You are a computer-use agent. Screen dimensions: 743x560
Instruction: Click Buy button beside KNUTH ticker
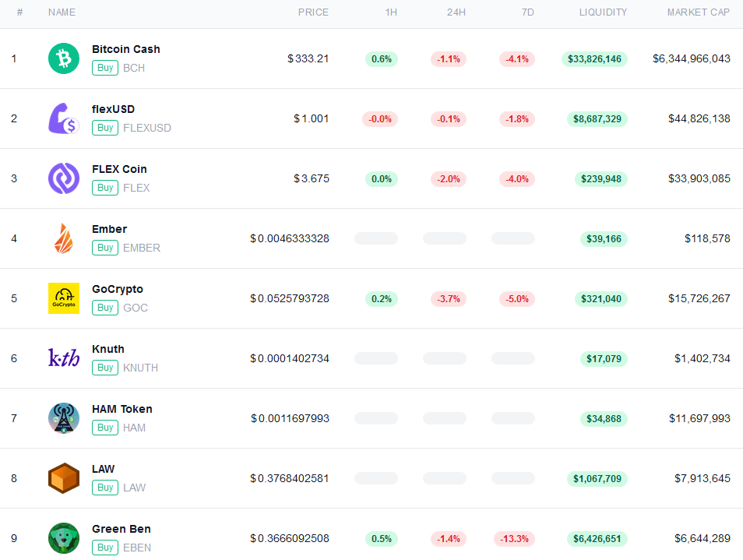pyautogui.click(x=104, y=368)
